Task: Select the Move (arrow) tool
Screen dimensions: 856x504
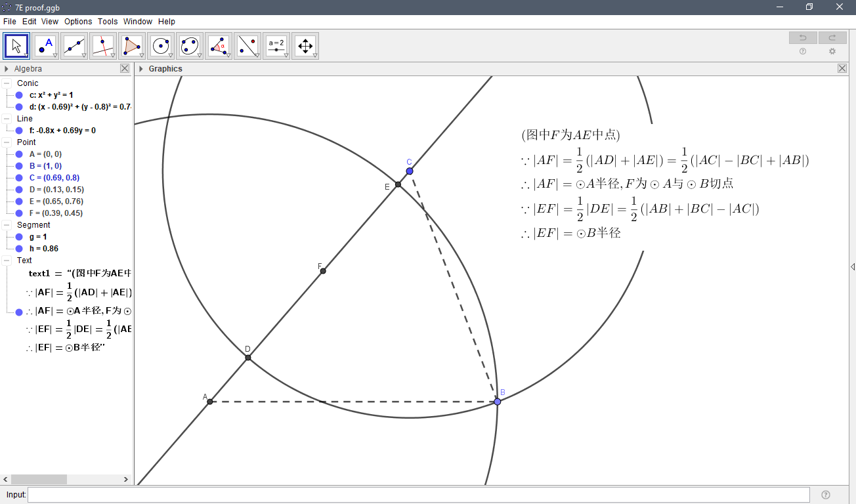Action: point(16,45)
